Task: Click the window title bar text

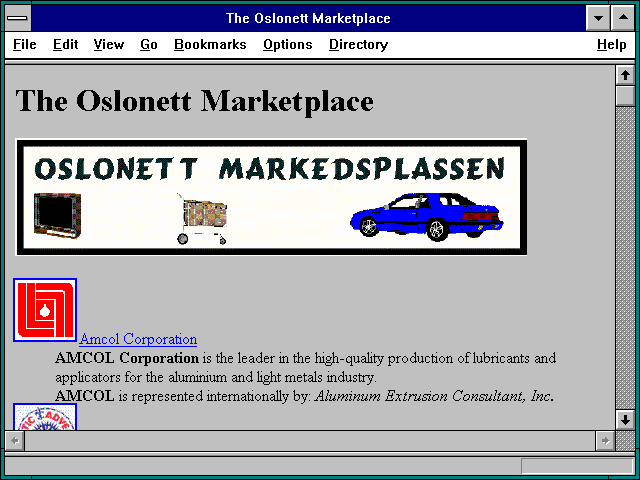Action: tap(308, 18)
